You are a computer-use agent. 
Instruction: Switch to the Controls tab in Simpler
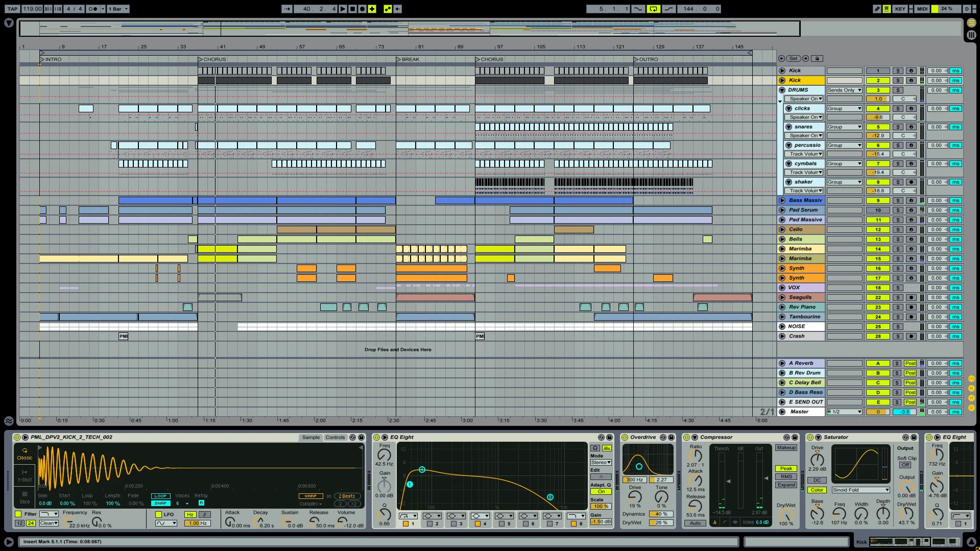click(x=335, y=437)
